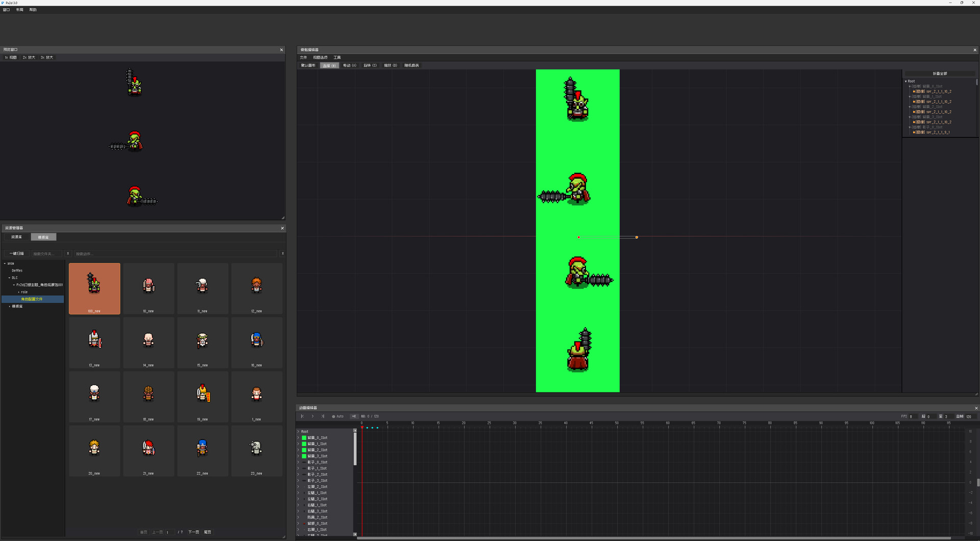The height and width of the screenshot is (541, 980).
Task: Open 视图选项 menu in skeleton editor
Action: (320, 58)
